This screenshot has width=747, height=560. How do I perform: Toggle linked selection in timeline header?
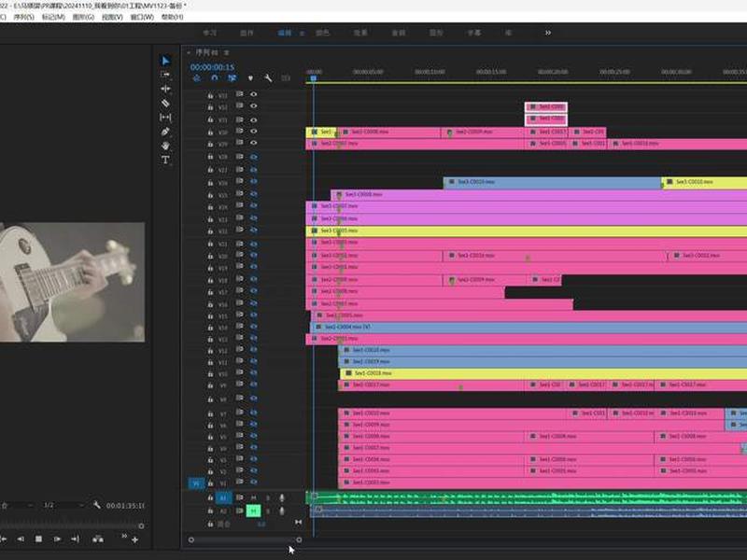pyautogui.click(x=232, y=78)
